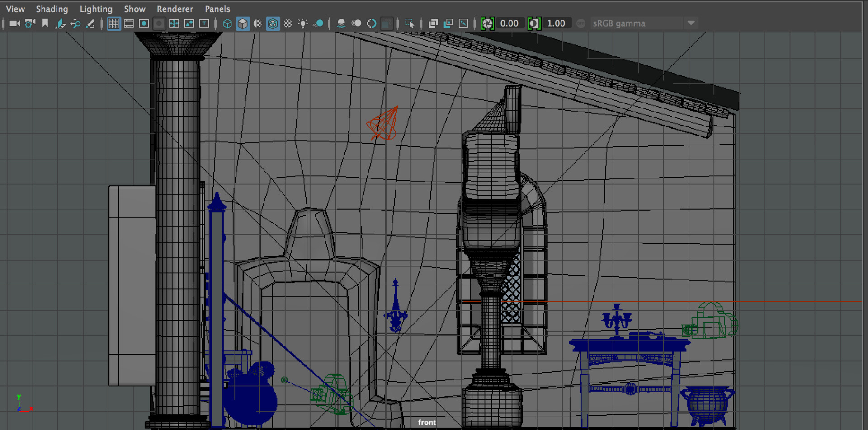Viewport: 868px width, 430px height.
Task: Open the Shading menu
Action: (52, 9)
